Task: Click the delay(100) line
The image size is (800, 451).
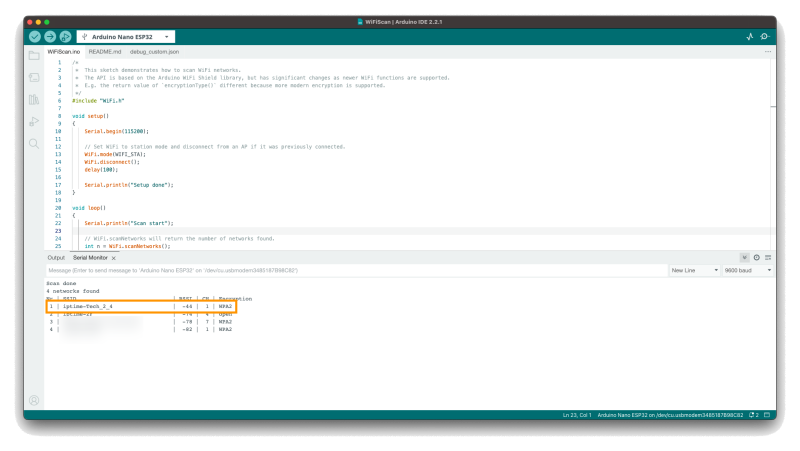Action: point(101,170)
